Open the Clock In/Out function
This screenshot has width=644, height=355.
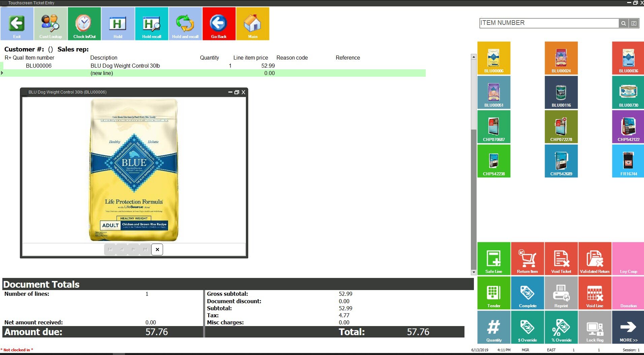(x=84, y=24)
